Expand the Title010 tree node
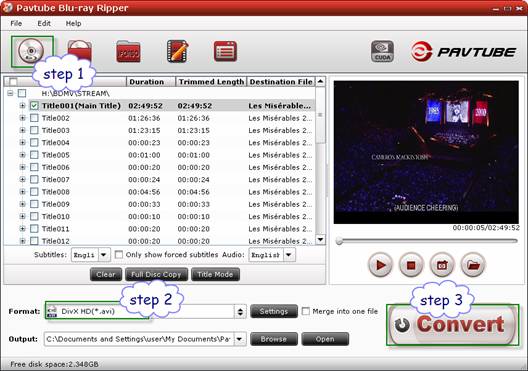 22,216
